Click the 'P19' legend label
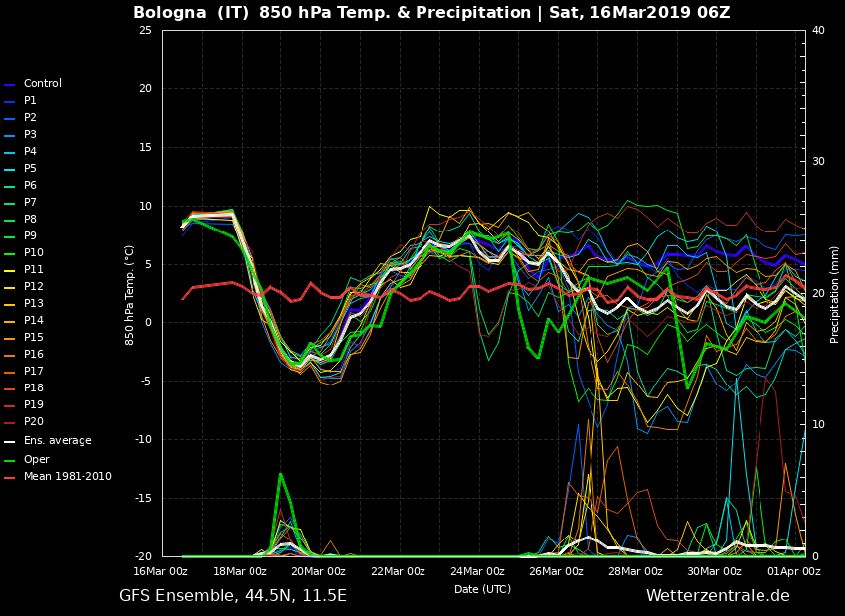This screenshot has height=616, width=845. point(34,404)
